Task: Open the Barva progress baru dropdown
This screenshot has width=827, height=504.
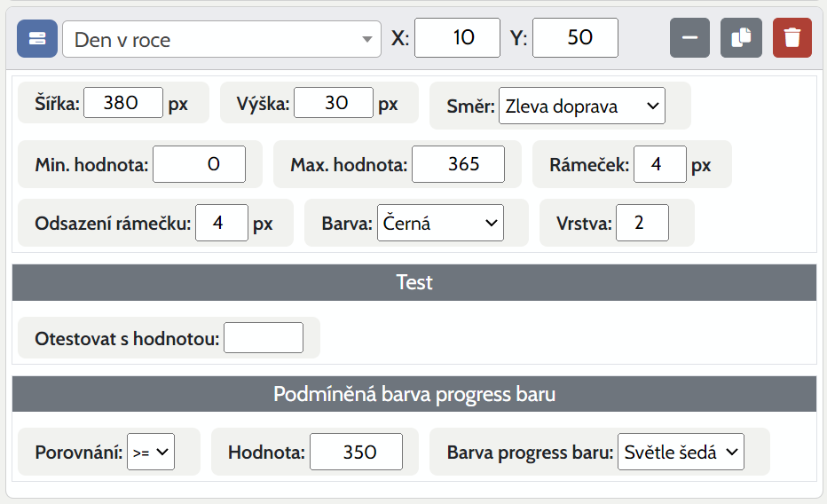Action: tap(681, 453)
